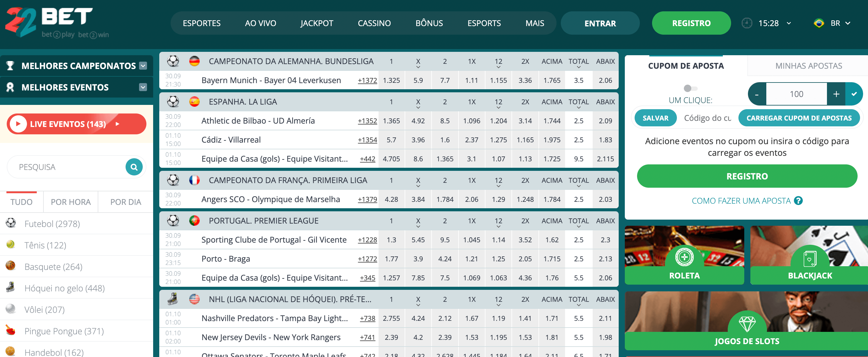The width and height of the screenshot is (868, 357).
Task: Click Salvar in the bet slip
Action: [x=655, y=118]
